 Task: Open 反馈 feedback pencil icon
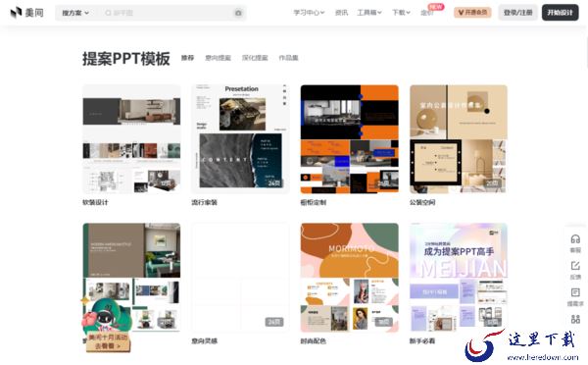[x=575, y=266]
